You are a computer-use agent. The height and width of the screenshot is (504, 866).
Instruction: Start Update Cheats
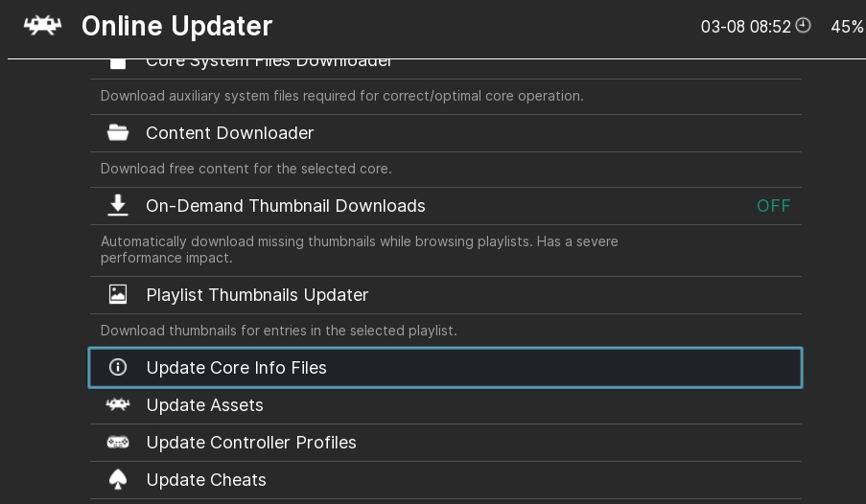coord(206,480)
